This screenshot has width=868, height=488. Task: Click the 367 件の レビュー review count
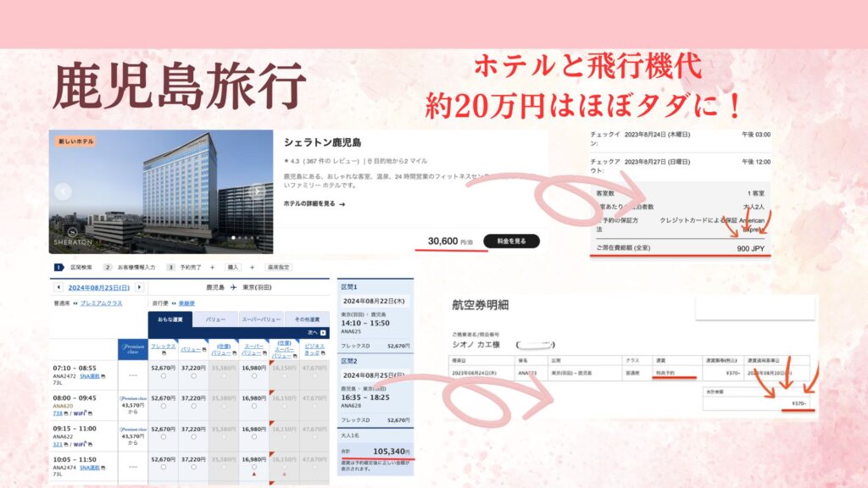[x=332, y=162]
